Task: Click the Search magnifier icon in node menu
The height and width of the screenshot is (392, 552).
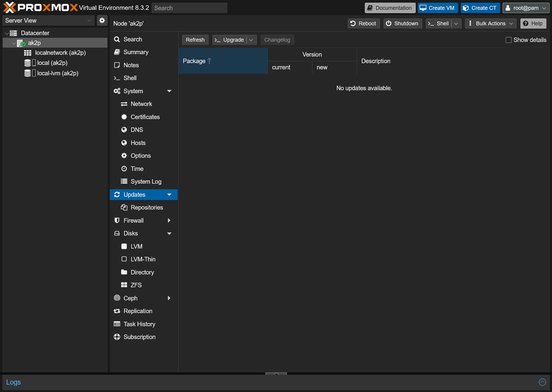Action: (117, 39)
